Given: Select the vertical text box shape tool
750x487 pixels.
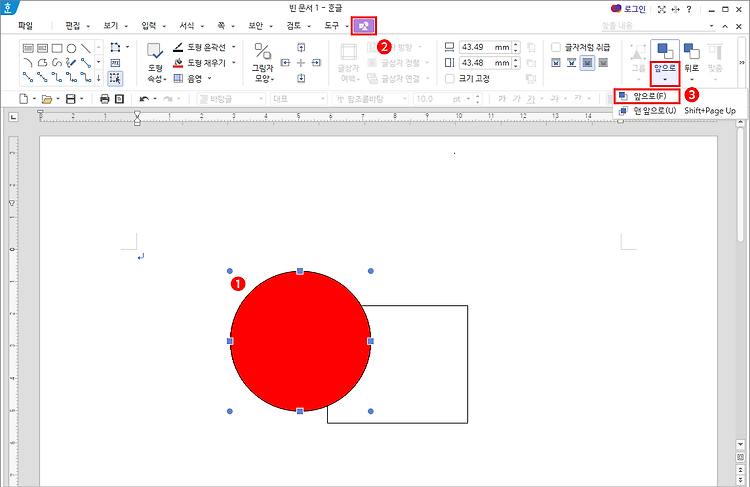Looking at the screenshot, I should click(x=43, y=48).
